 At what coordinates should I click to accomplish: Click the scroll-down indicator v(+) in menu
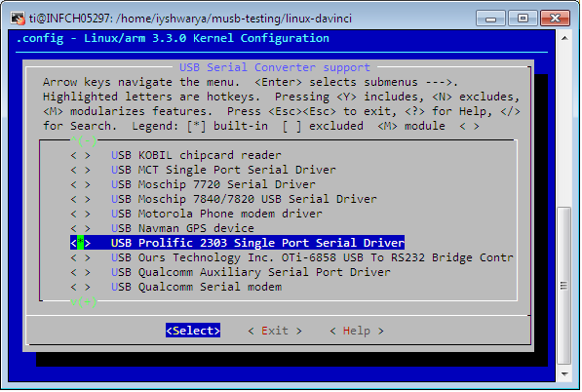[84, 301]
